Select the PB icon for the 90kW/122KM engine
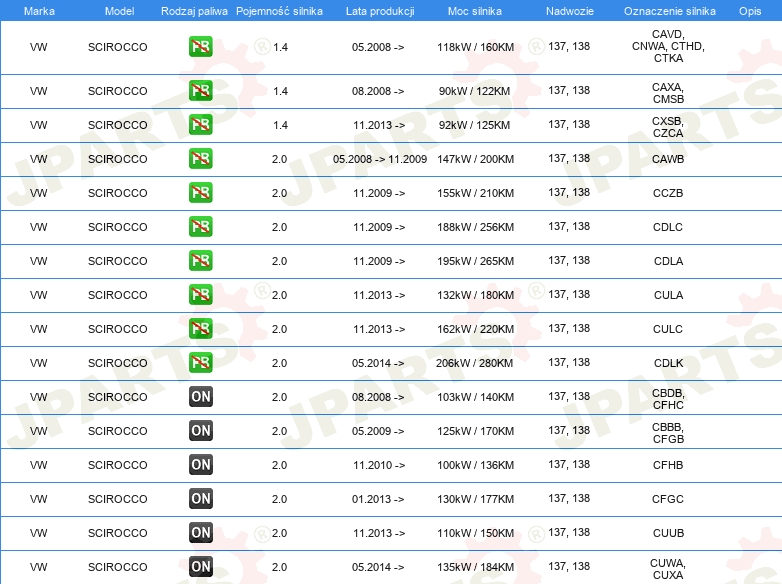 [200, 91]
